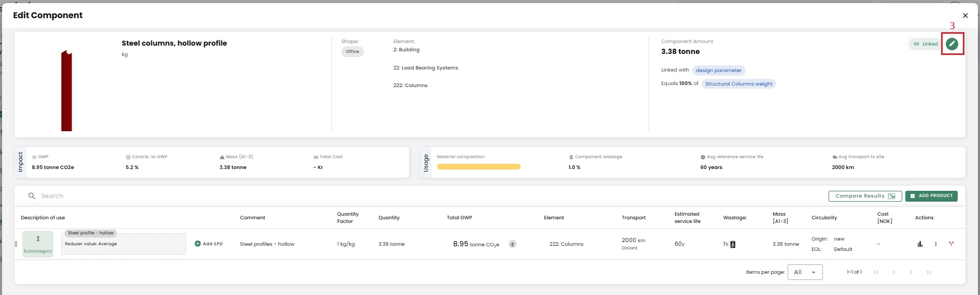Image resolution: width=980 pixels, height=295 pixels.
Task: Click the yellow material composition bar
Action: 479,167
